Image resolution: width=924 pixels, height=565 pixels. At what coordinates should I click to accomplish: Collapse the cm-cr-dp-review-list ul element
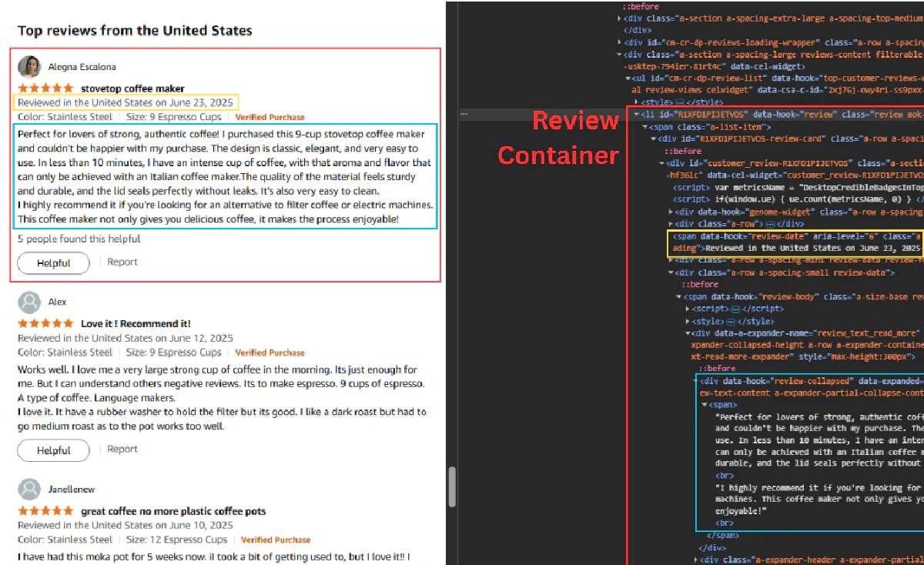point(627,78)
